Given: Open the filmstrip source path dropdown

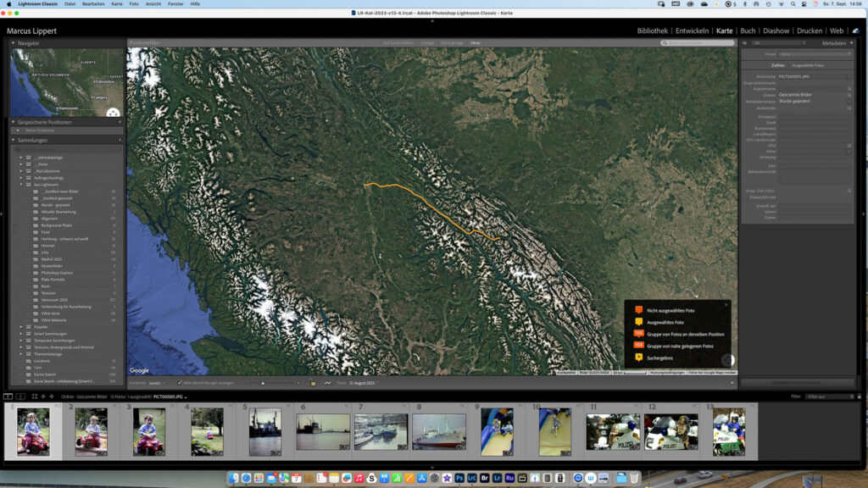Looking at the screenshot, I should [186, 397].
